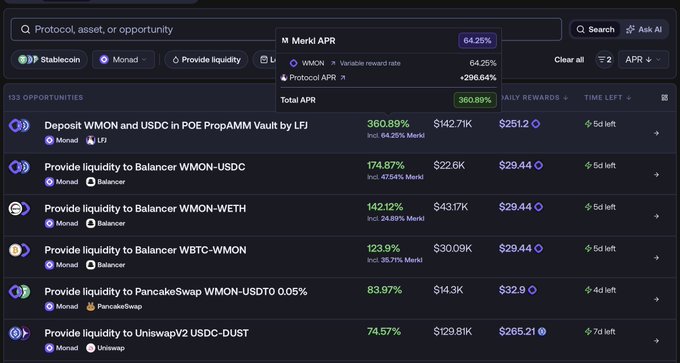This screenshot has width=680, height=363.
Task: Click the arrow on the PancakeSwap WMON-USDT0 row
Action: [656, 299]
